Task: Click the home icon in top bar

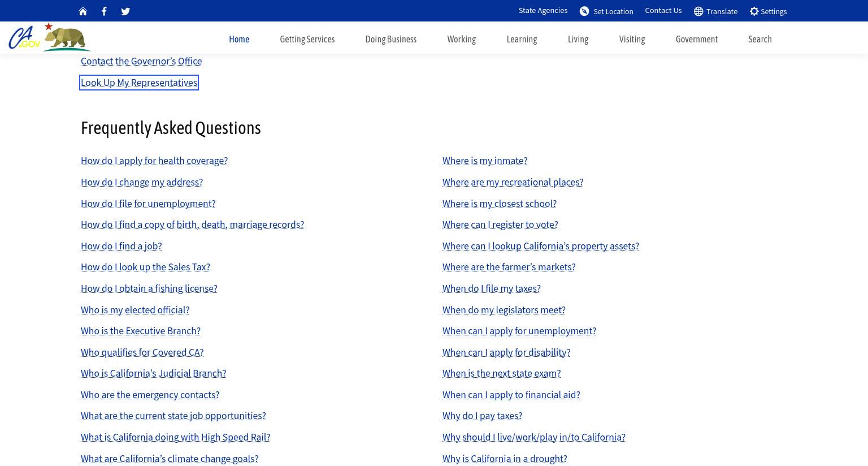Action: (83, 11)
